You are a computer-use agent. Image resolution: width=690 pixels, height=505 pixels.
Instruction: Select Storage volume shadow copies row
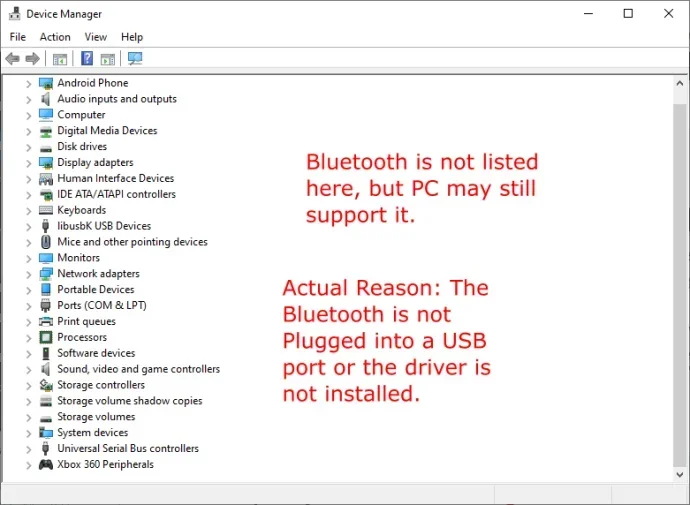click(130, 401)
